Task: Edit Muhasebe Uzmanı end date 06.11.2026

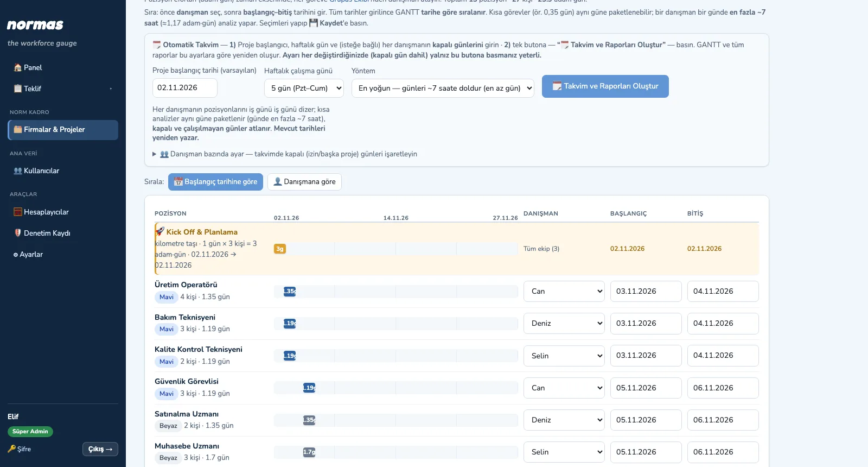Action: [x=723, y=452]
